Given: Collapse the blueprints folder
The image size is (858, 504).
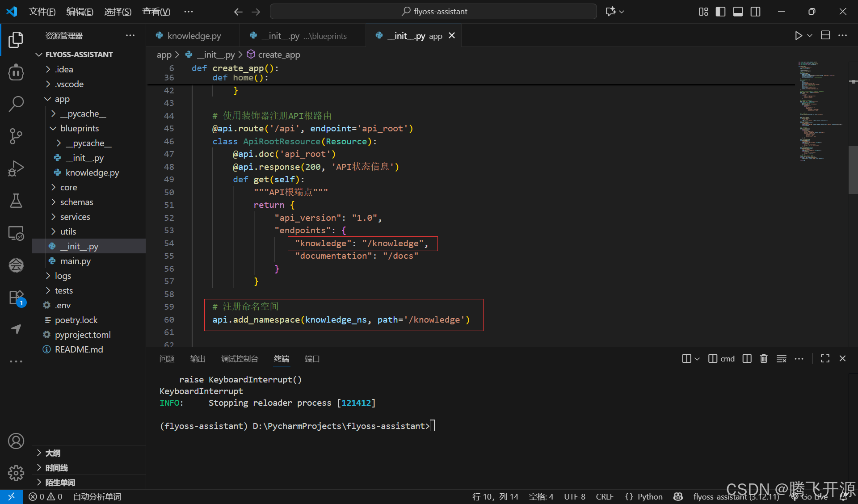Looking at the screenshot, I should pos(80,128).
